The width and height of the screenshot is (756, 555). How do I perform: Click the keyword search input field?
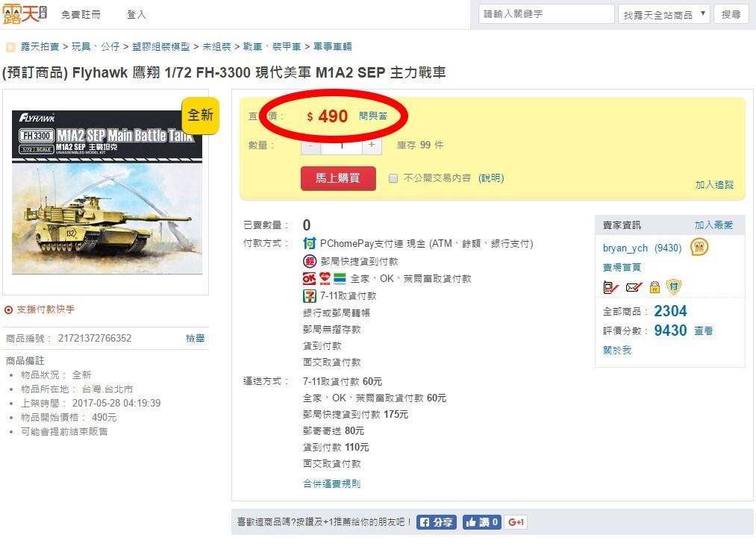click(546, 14)
